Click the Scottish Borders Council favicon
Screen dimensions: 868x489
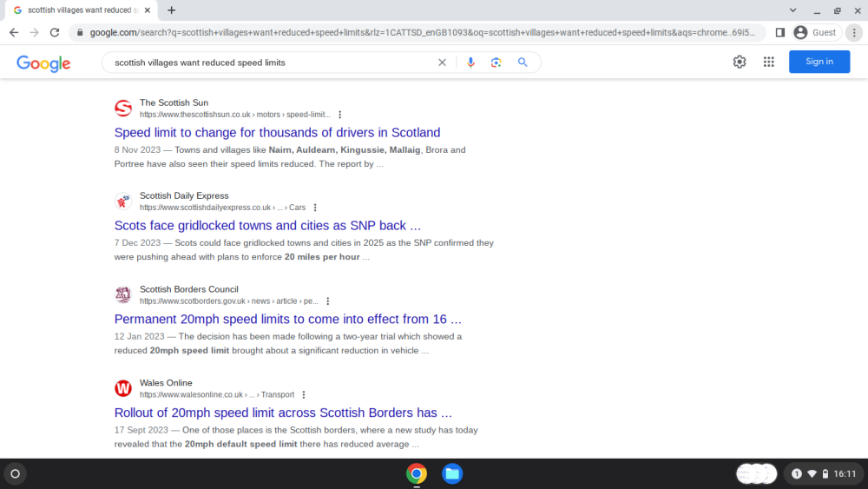pos(123,294)
